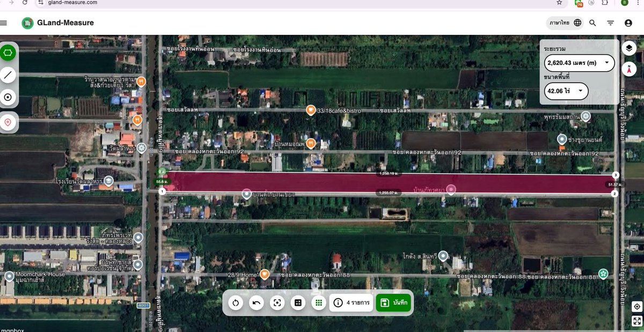Click the 28/9 Home restaurant marker
Screen dimensions: 644x332
(264, 275)
